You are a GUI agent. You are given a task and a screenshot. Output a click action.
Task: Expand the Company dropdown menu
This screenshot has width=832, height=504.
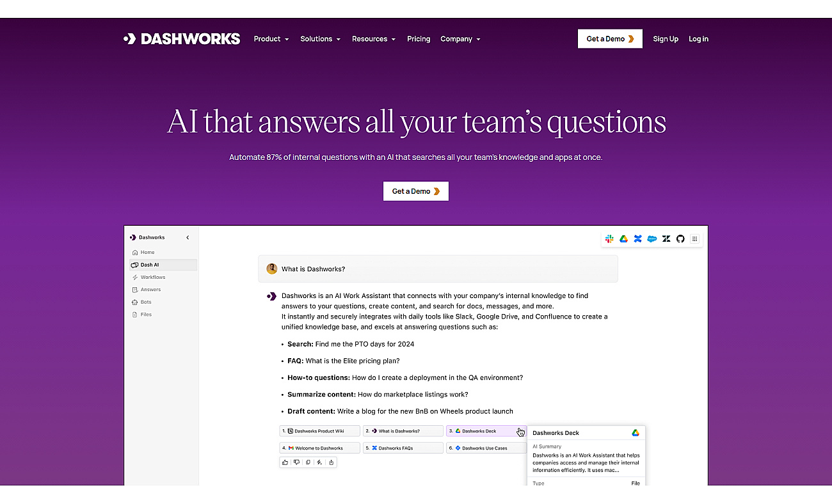(x=460, y=39)
